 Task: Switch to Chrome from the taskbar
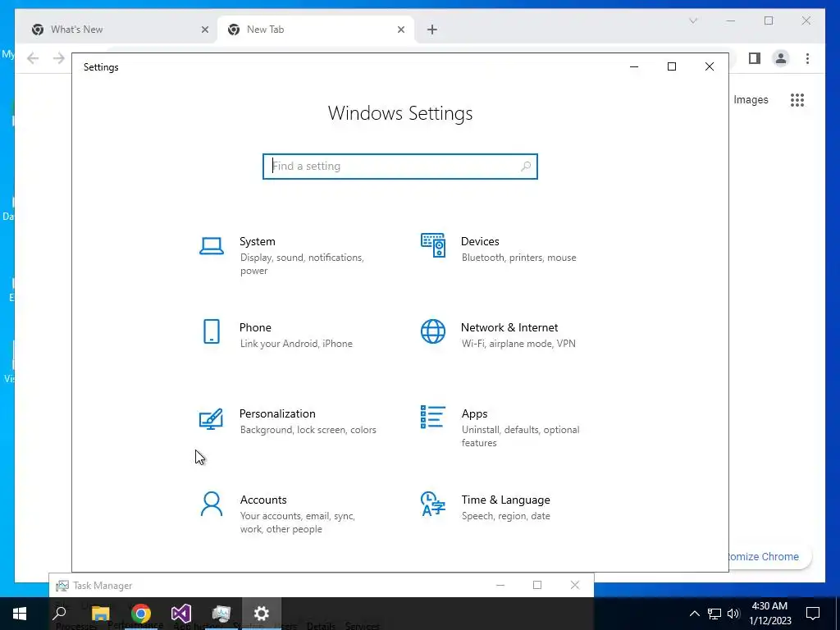click(x=141, y=614)
